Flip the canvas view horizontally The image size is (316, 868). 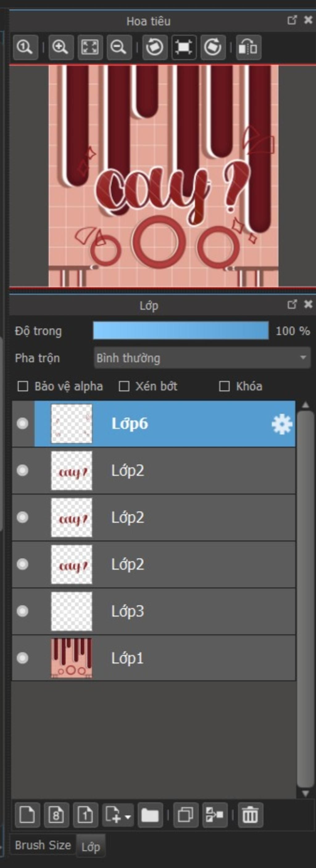click(248, 47)
